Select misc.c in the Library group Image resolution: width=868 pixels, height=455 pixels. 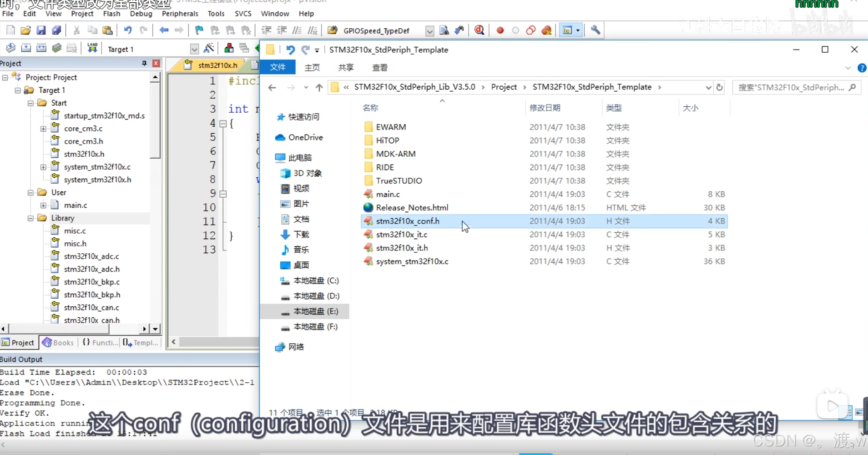(x=75, y=231)
